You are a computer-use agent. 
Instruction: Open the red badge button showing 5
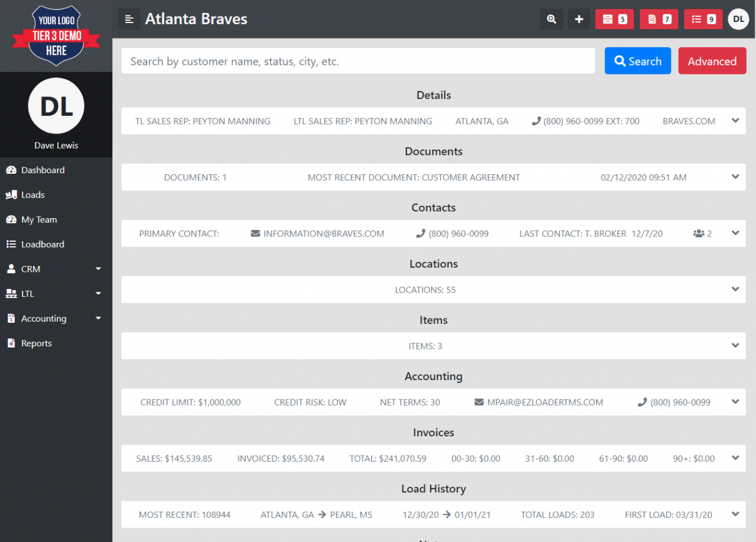614,19
